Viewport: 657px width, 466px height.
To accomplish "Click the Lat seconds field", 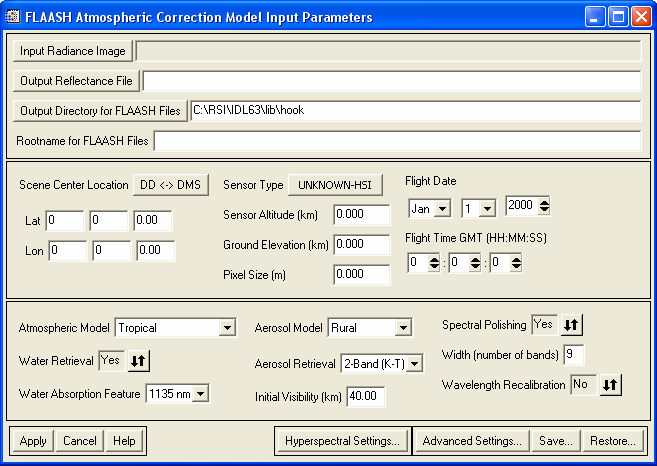I will click(x=153, y=220).
